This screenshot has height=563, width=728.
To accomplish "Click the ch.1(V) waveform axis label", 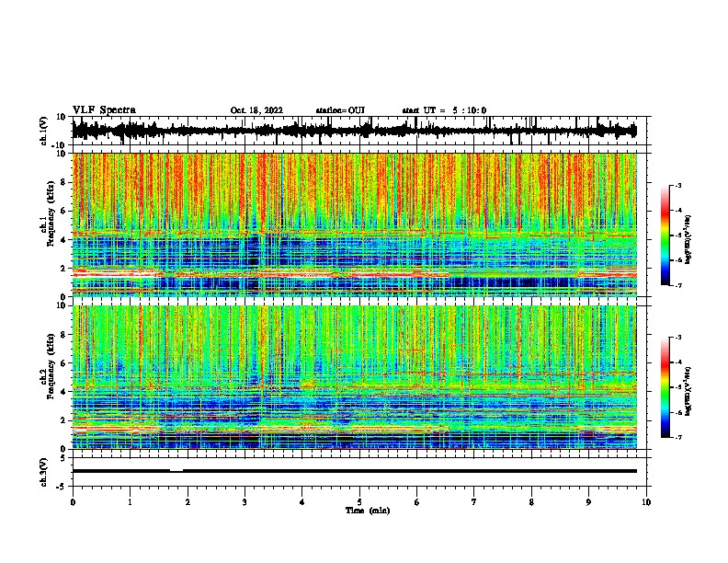I will pos(44,131).
